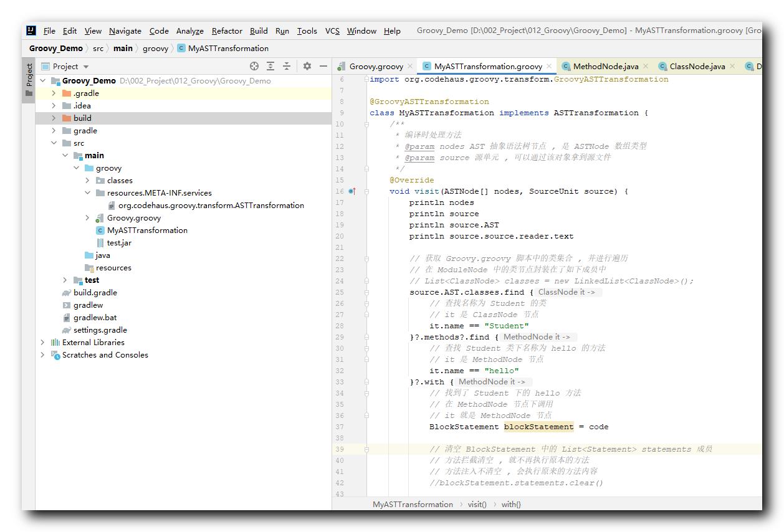Open the Refactor menu
Viewport: 784px width, 532px height.
tap(227, 31)
